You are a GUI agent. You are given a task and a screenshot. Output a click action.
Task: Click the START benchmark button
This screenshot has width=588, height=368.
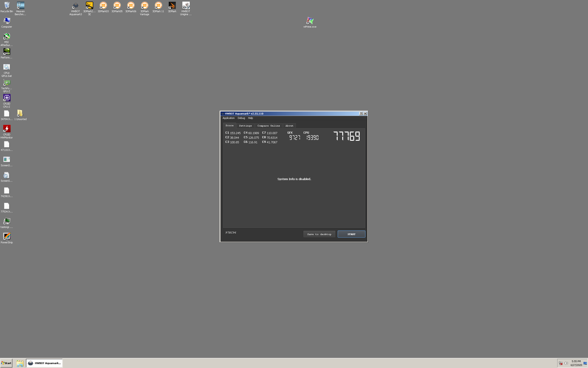351,234
